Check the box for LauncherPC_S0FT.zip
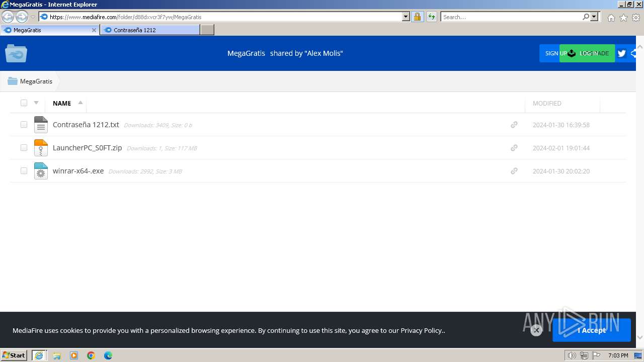Image resolution: width=644 pixels, height=362 pixels. 24,148
